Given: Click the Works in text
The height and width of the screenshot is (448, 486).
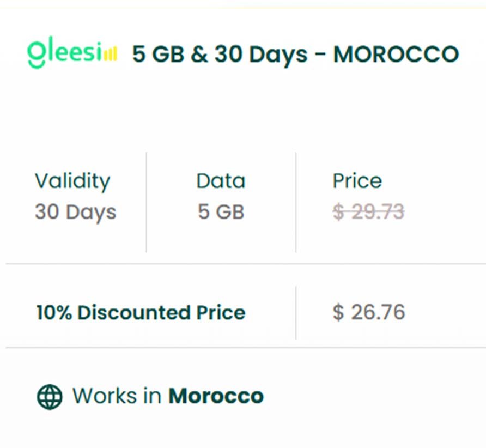Looking at the screenshot, I should [117, 396].
